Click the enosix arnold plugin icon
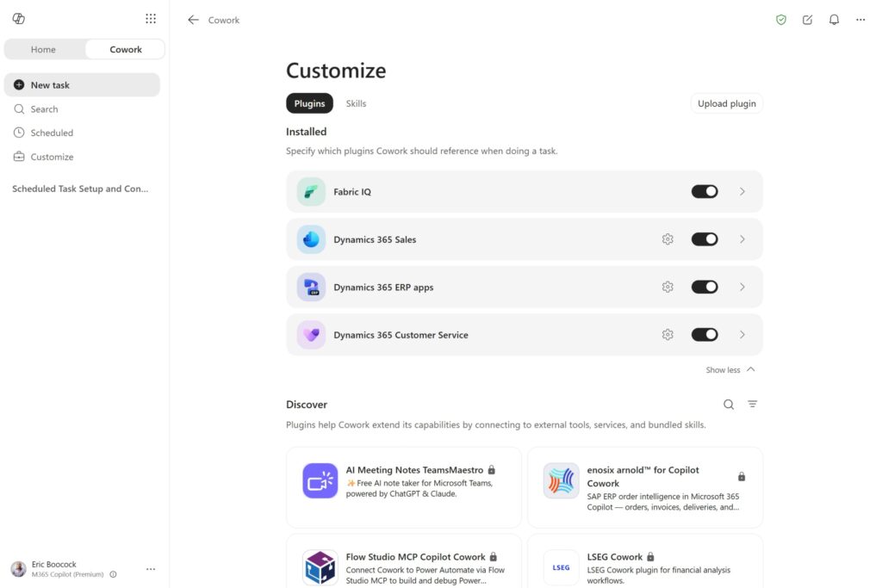This screenshot has width=882, height=588. pyautogui.click(x=561, y=480)
